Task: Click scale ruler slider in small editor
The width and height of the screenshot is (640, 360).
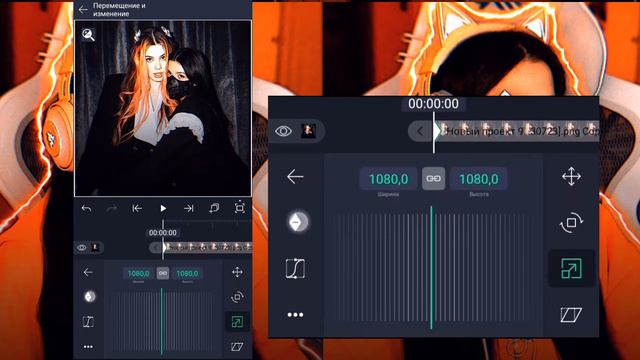Action: [x=162, y=322]
